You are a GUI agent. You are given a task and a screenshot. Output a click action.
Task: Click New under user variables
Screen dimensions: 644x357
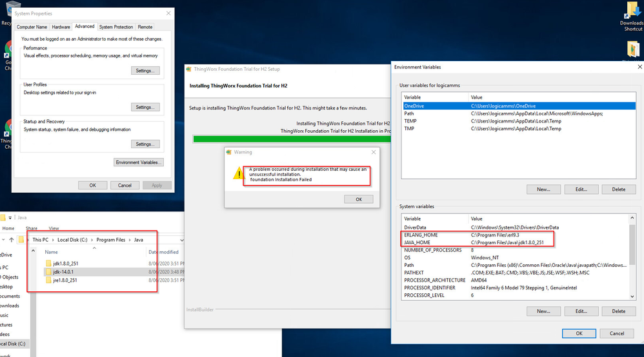pyautogui.click(x=543, y=189)
